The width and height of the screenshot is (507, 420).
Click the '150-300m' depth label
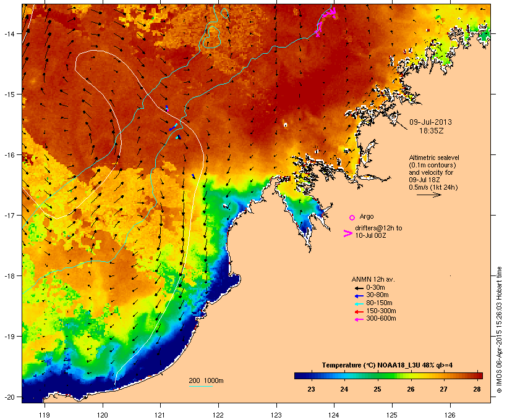[x=381, y=311]
